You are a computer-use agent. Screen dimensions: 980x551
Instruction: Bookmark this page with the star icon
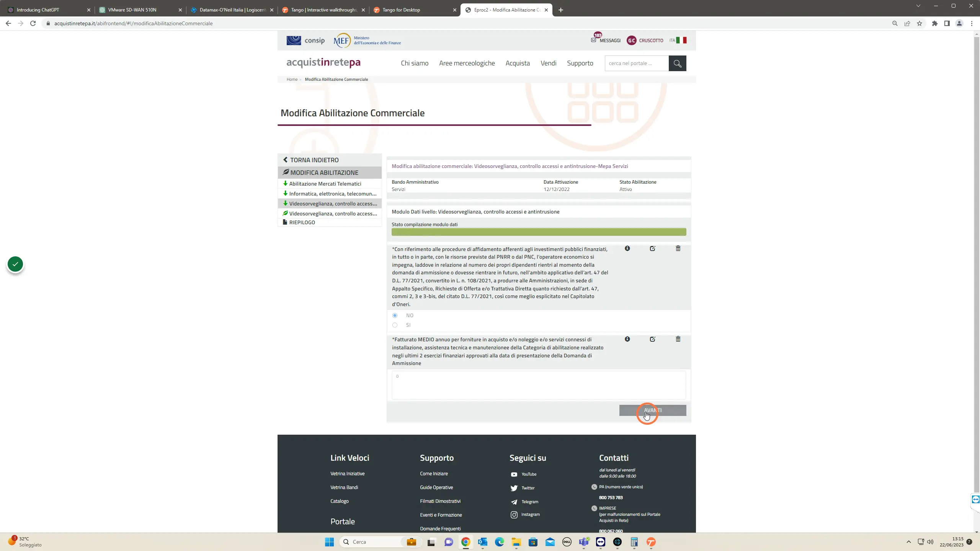pos(920,23)
